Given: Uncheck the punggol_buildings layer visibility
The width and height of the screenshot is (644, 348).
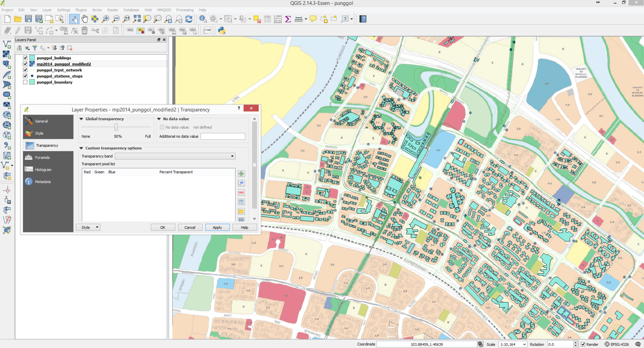Looking at the screenshot, I should [25, 58].
